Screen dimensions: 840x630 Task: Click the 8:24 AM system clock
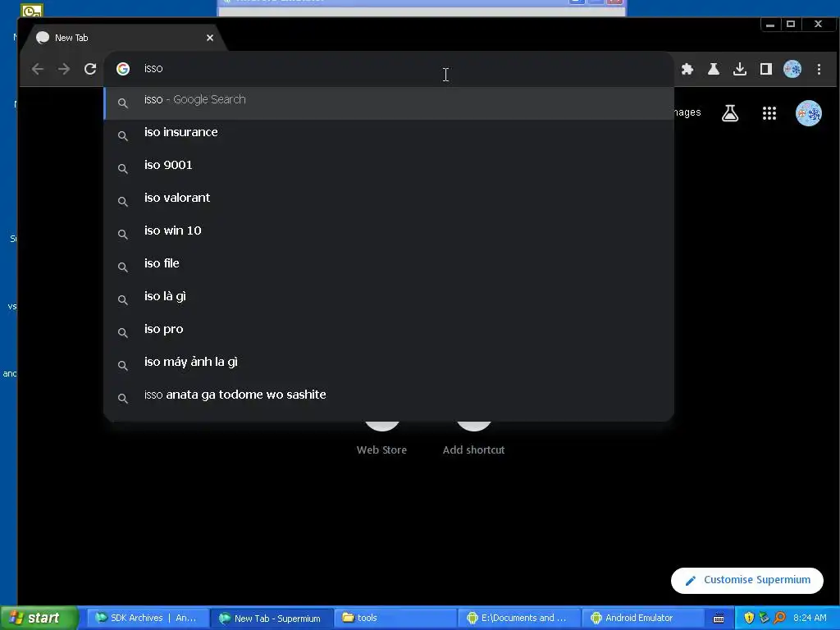click(810, 619)
